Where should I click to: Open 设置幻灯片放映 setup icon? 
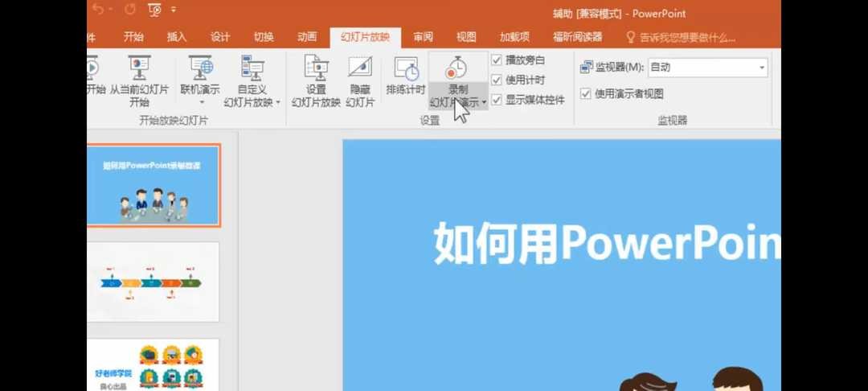click(316, 69)
